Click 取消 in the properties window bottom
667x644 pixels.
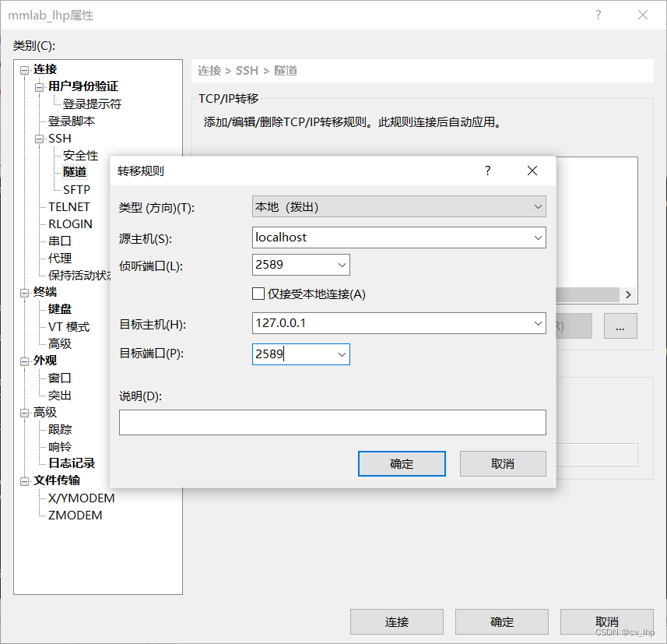point(606,622)
